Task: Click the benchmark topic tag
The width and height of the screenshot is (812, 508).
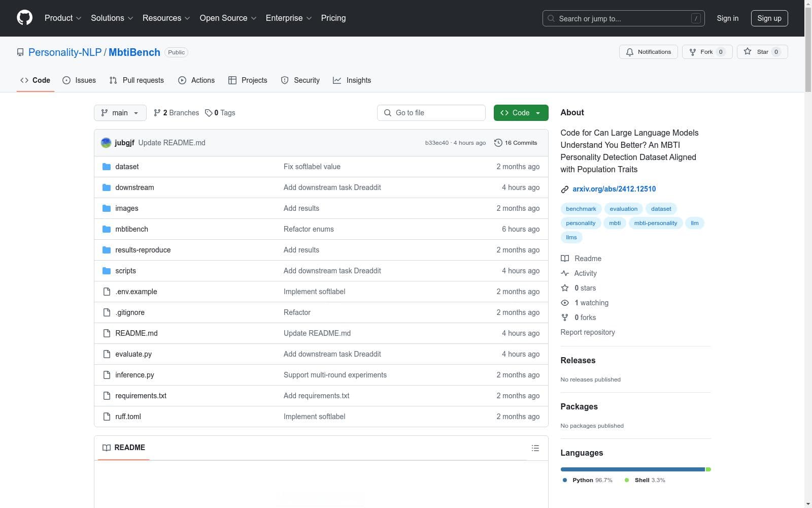Action: 581,209
